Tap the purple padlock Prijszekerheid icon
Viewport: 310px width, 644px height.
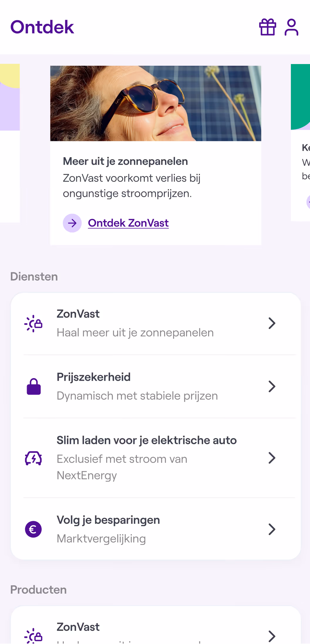pyautogui.click(x=34, y=386)
